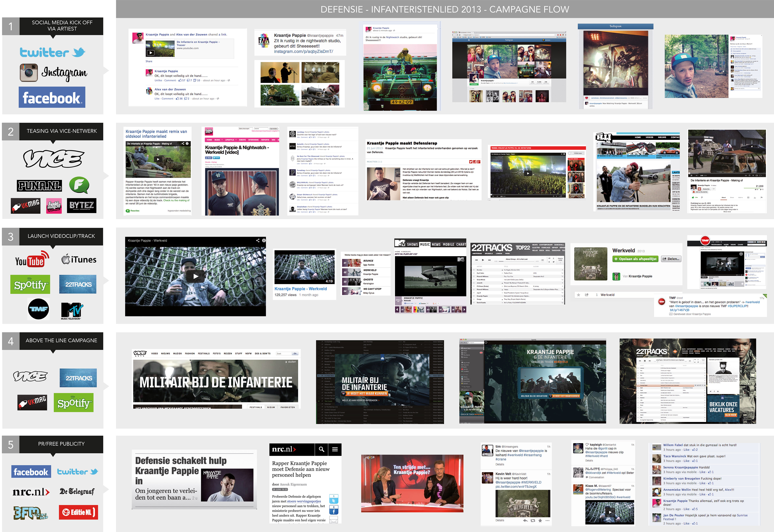Click the search magnifier in nrc.nl header

[x=321, y=449]
